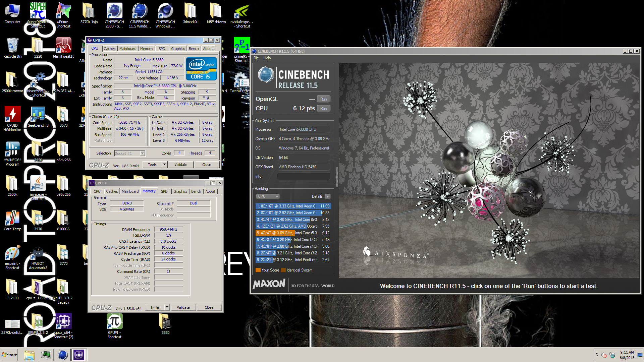644x362 pixels.
Task: Open Caches tab in top CPU-Z window
Action: point(109,49)
